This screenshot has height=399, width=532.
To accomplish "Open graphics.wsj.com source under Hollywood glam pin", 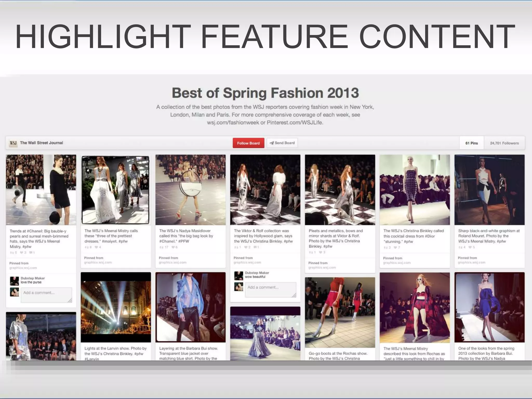I will pos(247,263).
